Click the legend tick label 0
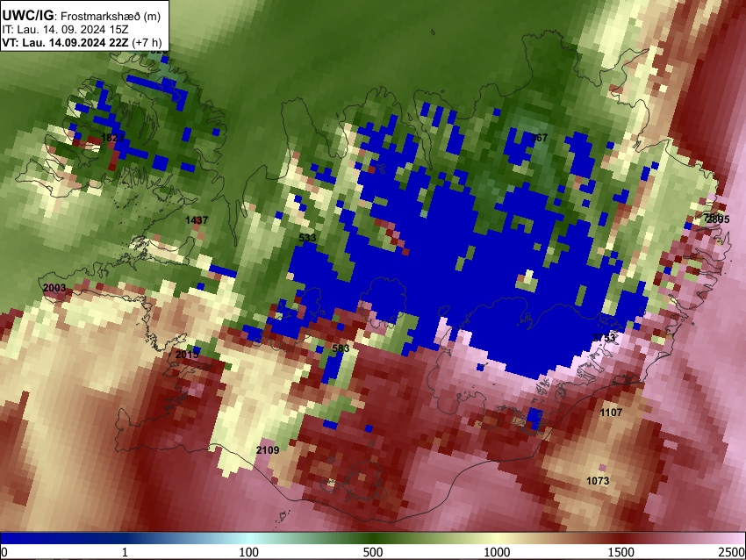This screenshot has height=560, width=746. pyautogui.click(x=4, y=552)
